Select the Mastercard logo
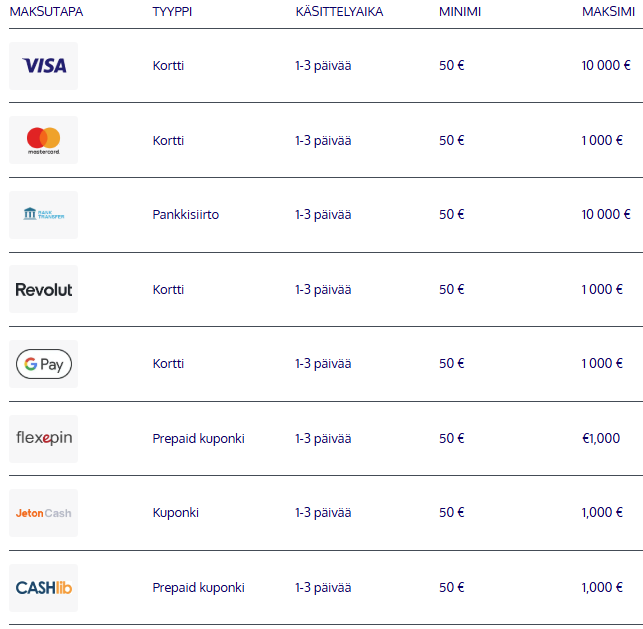 point(43,140)
